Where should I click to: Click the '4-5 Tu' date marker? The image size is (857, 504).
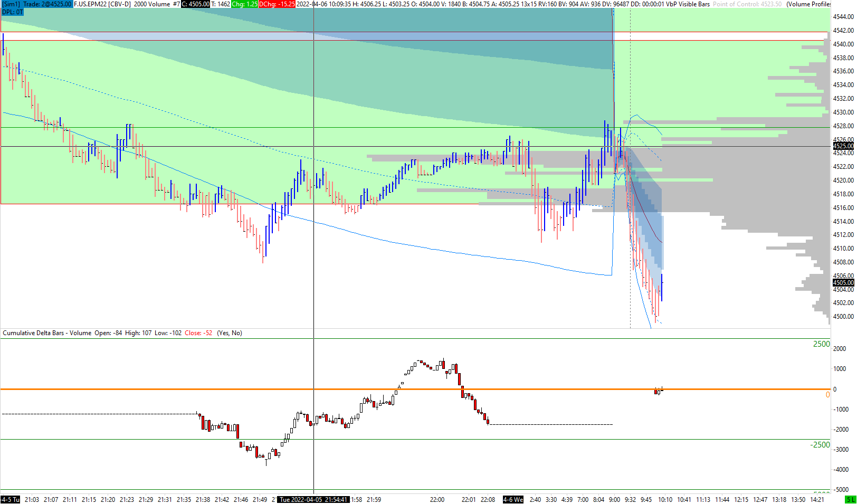click(x=11, y=500)
